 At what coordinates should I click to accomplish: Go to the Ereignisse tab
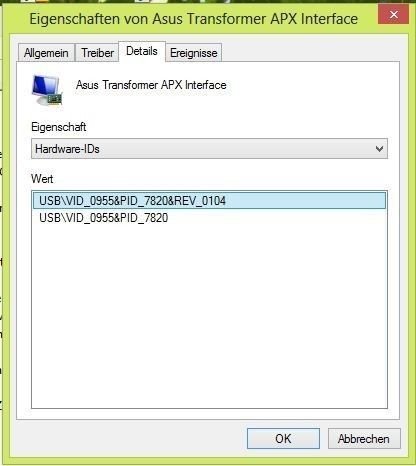[x=193, y=53]
